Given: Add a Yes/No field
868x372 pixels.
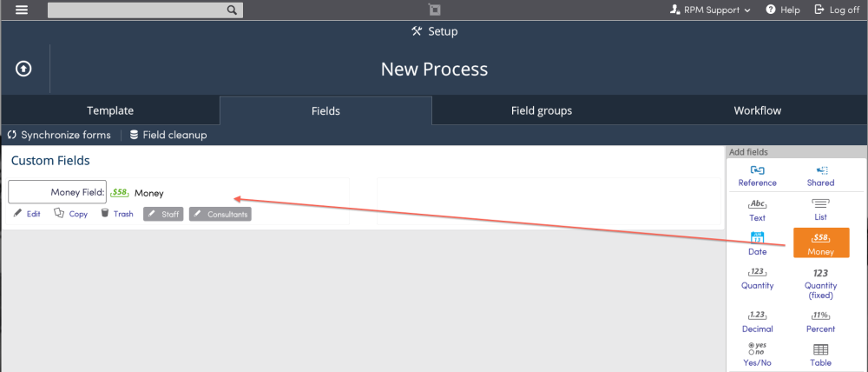Looking at the screenshot, I should (x=757, y=355).
